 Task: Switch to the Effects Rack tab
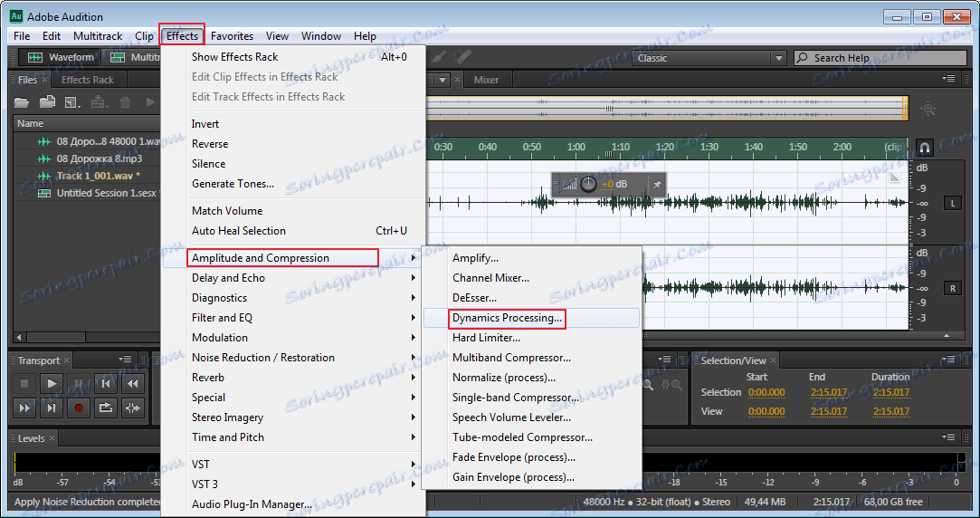(x=88, y=80)
